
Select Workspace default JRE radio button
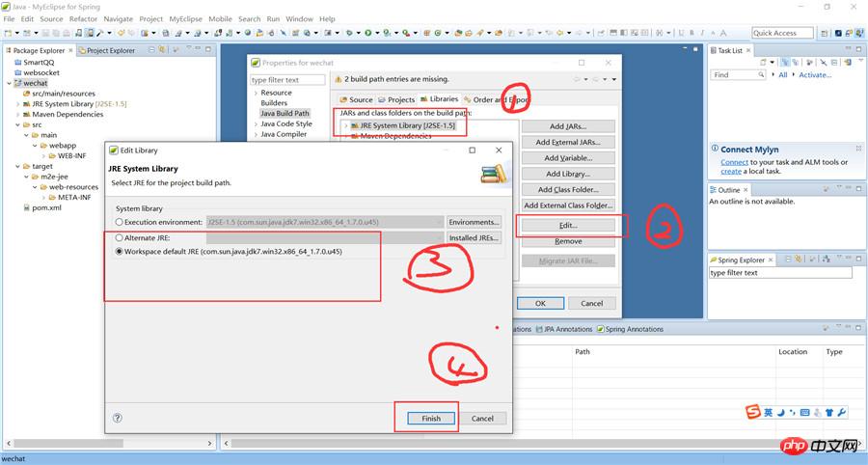119,252
